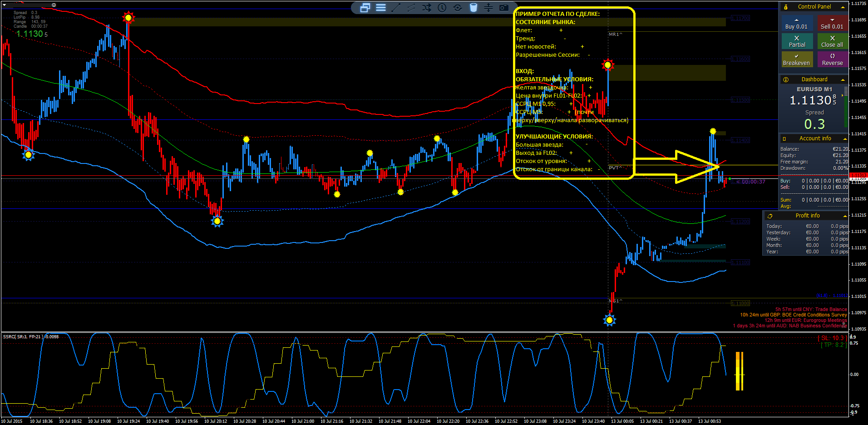Click the vertical compress arrows icon
This screenshot has width=868, height=425.
coord(488,8)
